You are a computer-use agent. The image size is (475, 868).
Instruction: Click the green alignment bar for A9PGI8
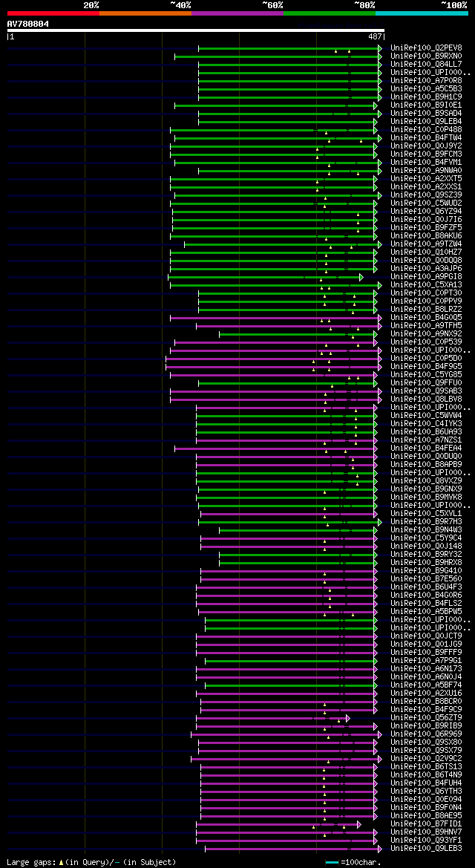point(266,277)
